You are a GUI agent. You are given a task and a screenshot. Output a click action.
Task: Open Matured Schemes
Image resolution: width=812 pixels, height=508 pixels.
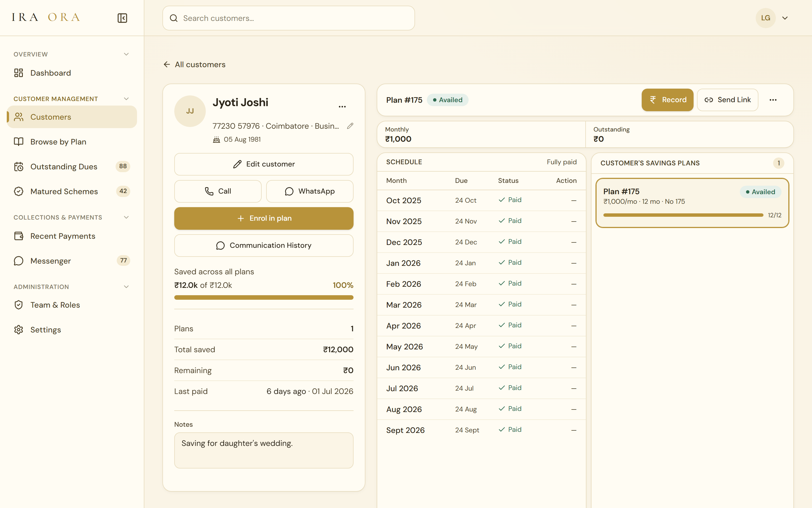(x=72, y=192)
